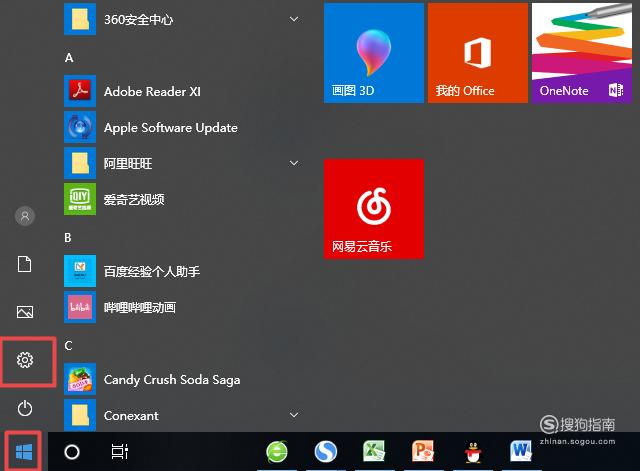Click the Candy Crush Soda Saga icon

pyautogui.click(x=80, y=379)
